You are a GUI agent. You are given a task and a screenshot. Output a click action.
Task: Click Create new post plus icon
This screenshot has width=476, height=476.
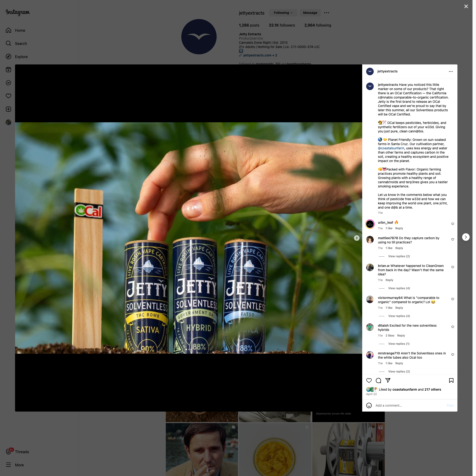[x=8, y=109]
